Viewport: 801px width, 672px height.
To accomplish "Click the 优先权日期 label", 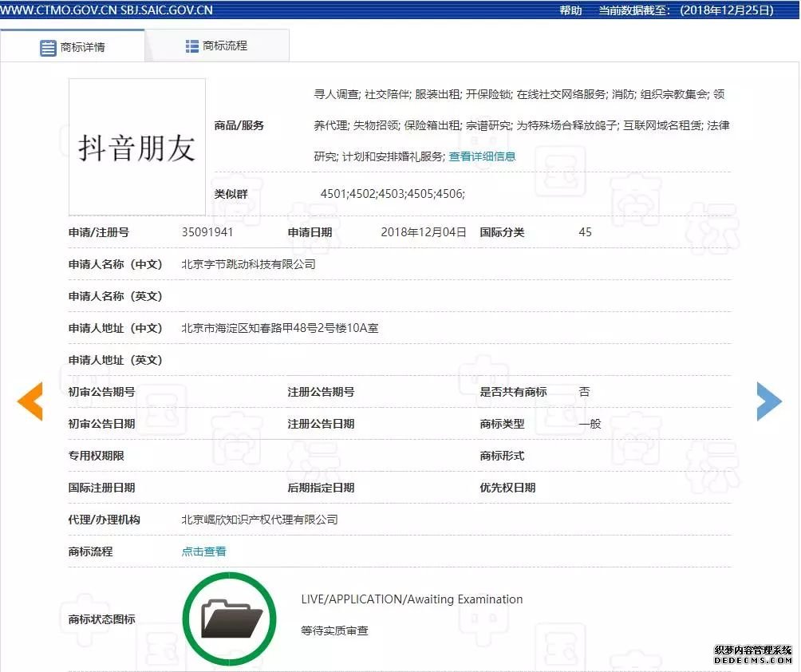I will (507, 488).
